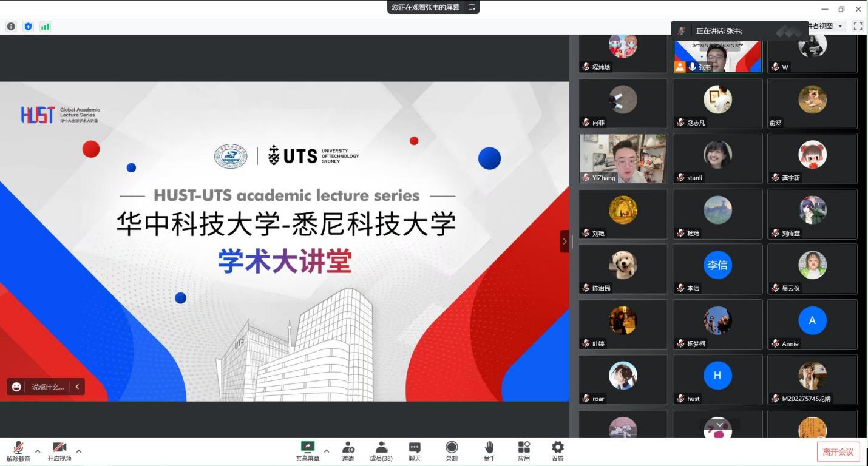Expand the audio options arrow beside 解除静音
This screenshot has height=466, width=868.
coord(38,451)
